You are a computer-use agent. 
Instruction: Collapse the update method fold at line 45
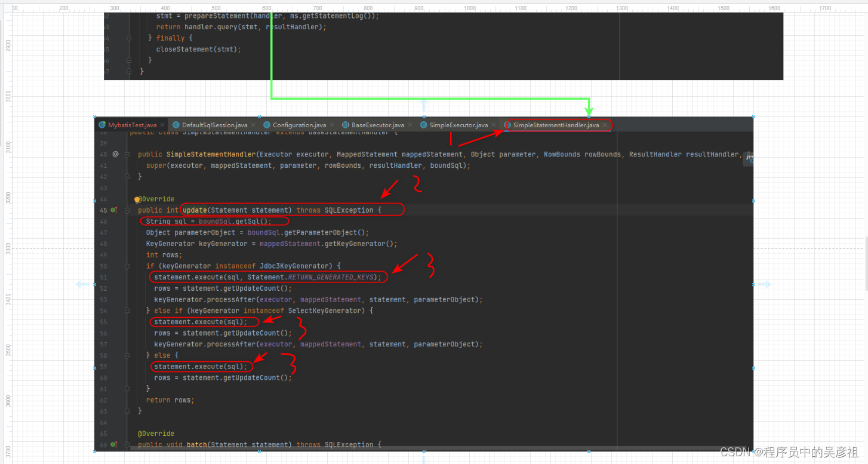[x=127, y=210]
